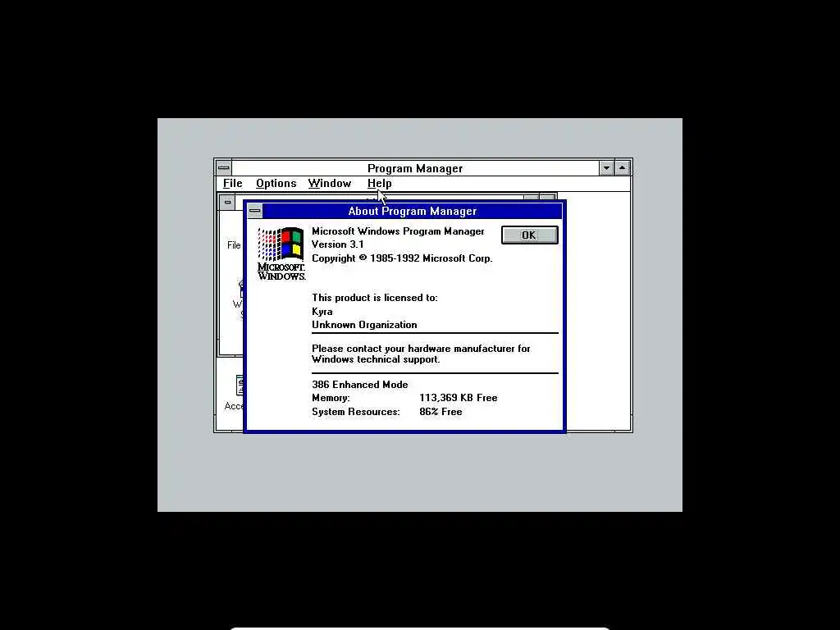Click the '86% Free' system resources value
This screenshot has height=630, width=840.
[441, 412]
